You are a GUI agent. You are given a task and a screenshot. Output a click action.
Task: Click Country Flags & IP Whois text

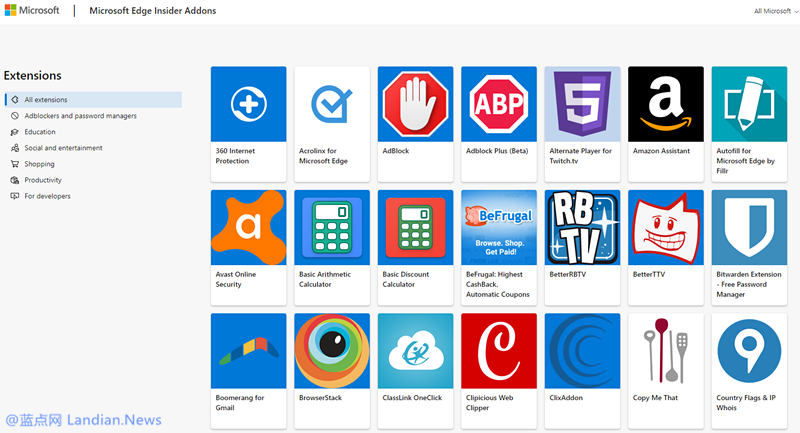[746, 402]
